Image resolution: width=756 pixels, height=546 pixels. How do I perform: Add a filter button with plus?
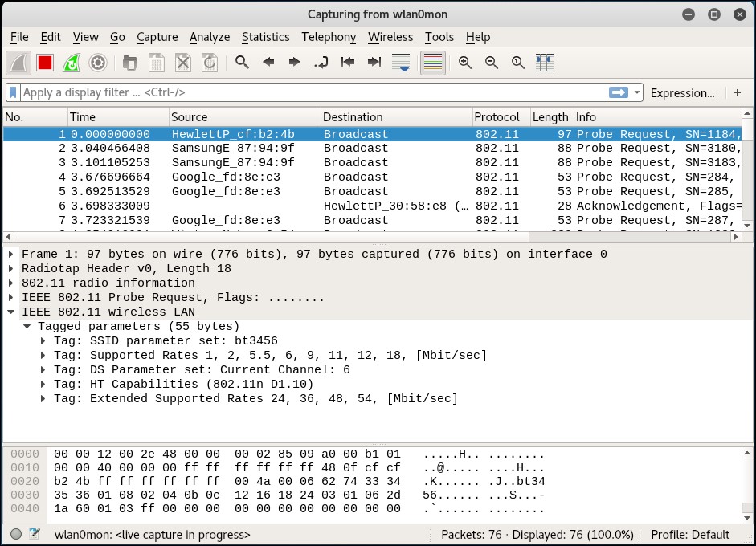pyautogui.click(x=738, y=92)
